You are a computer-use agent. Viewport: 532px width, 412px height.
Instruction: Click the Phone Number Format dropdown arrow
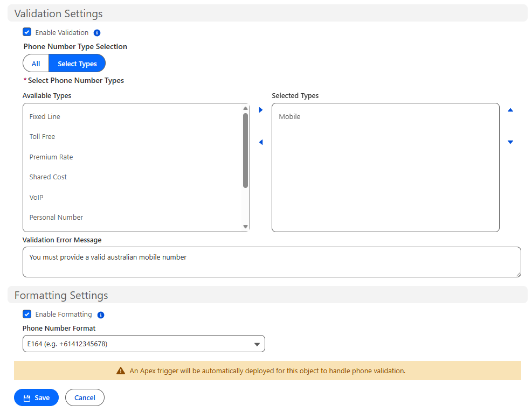point(257,344)
